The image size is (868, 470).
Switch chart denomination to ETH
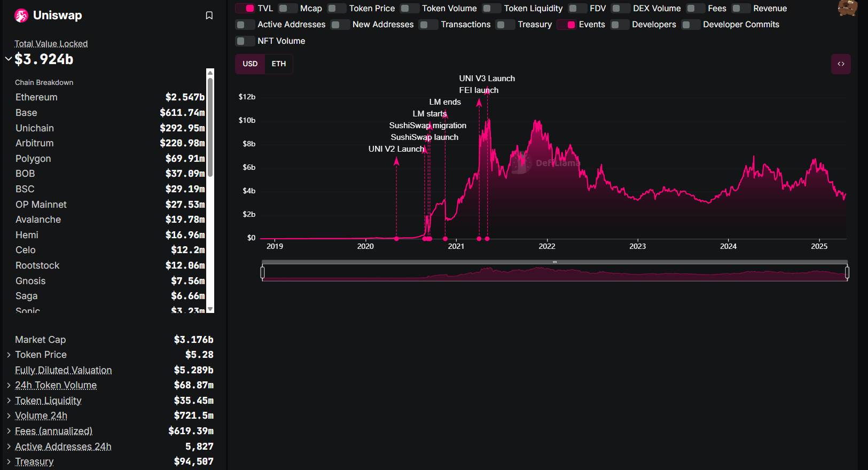(279, 64)
